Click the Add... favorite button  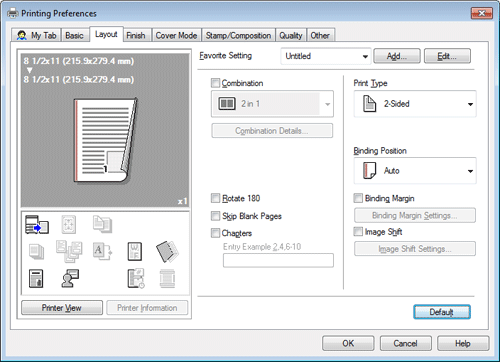coord(397,56)
